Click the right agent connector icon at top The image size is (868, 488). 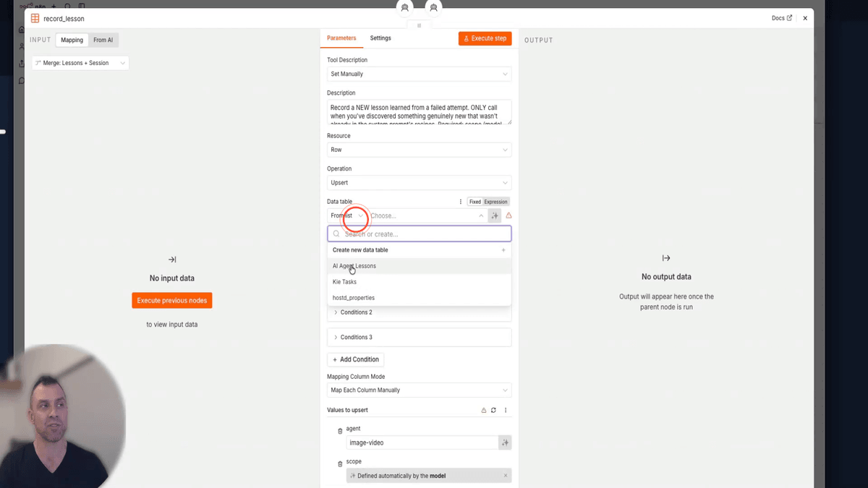click(x=433, y=8)
